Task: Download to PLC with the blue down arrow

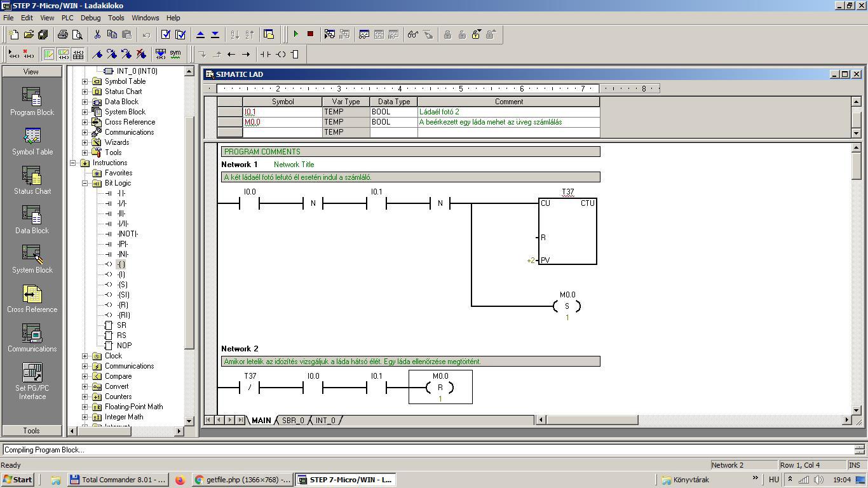Action: (215, 34)
